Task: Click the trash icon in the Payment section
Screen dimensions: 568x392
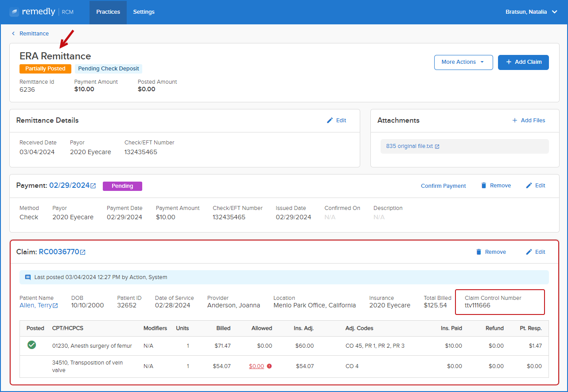Action: (x=484, y=186)
